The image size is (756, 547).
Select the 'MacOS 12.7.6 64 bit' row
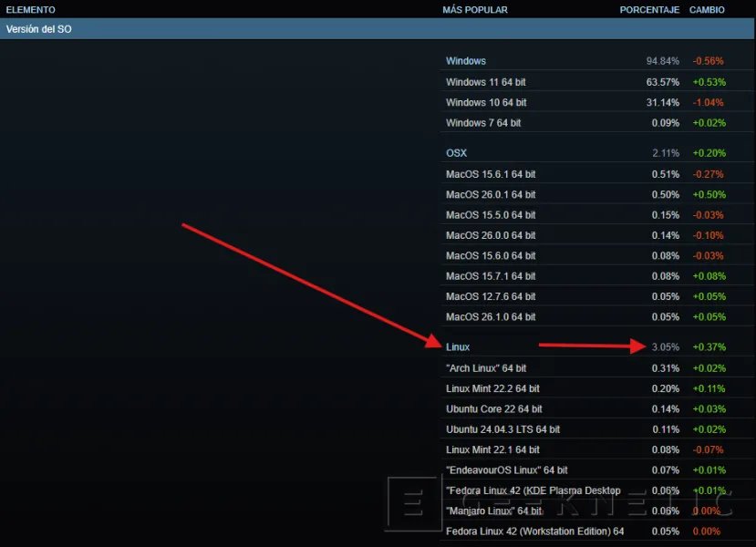click(597, 296)
